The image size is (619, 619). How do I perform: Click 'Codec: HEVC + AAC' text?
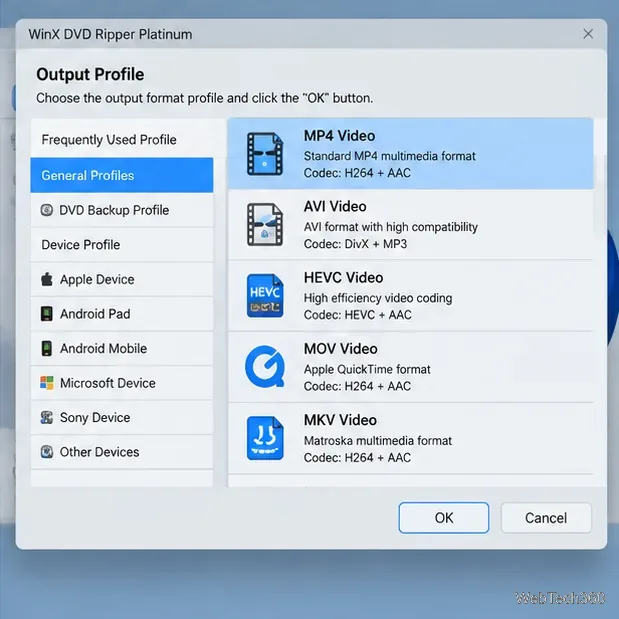click(x=358, y=315)
